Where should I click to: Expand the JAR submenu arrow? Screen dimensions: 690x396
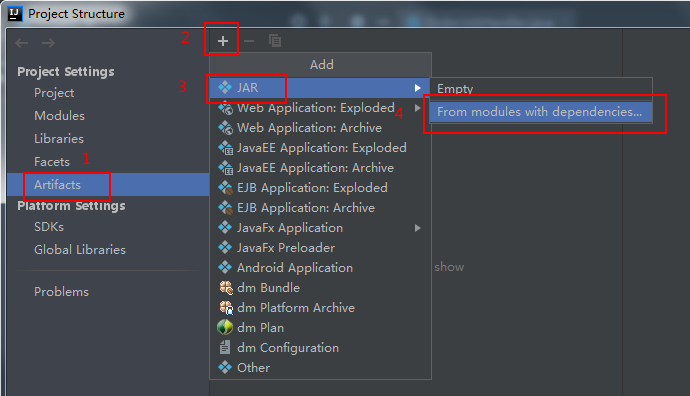tap(417, 88)
